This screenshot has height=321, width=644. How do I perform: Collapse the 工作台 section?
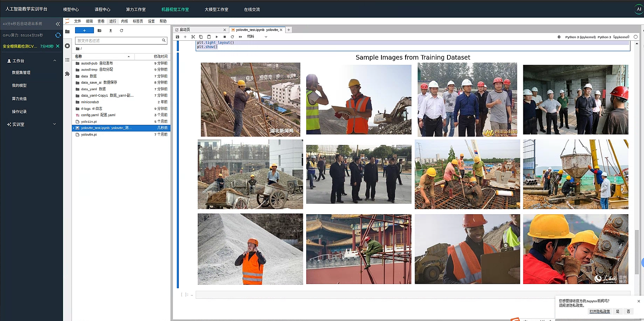pyautogui.click(x=55, y=61)
